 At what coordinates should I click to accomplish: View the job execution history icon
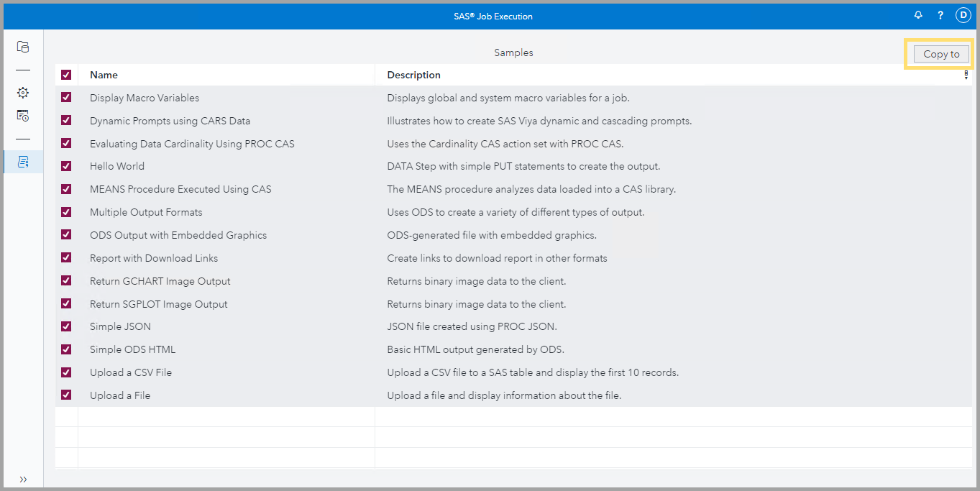click(22, 116)
